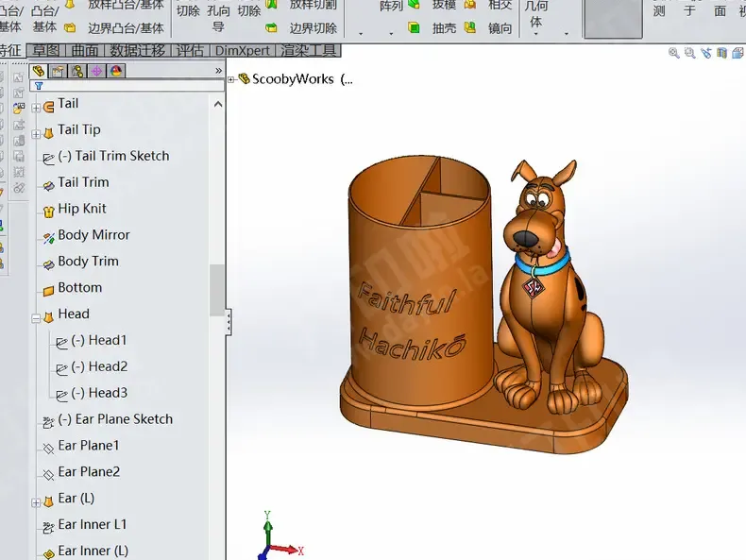Select the Tail Tip label text
The image size is (746, 560).
[x=79, y=130]
